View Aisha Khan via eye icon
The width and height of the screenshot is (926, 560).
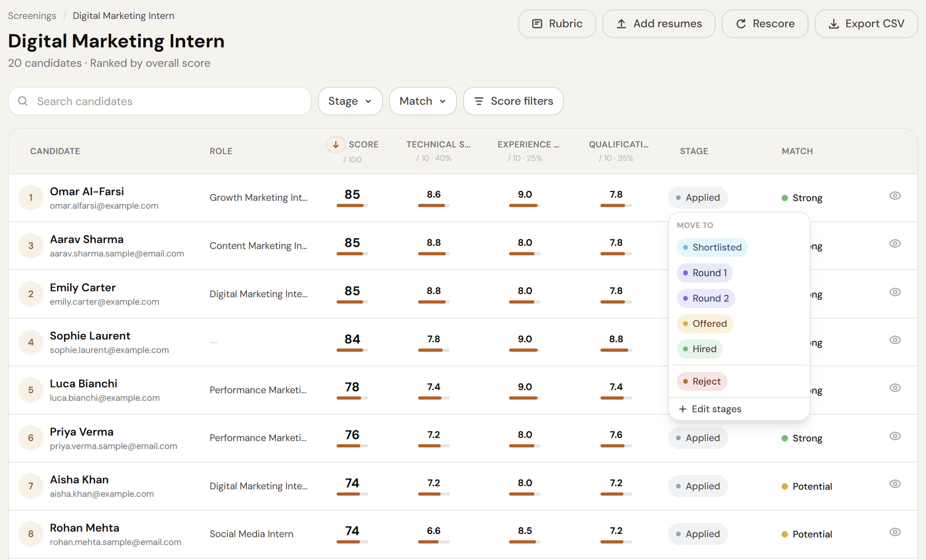point(895,484)
